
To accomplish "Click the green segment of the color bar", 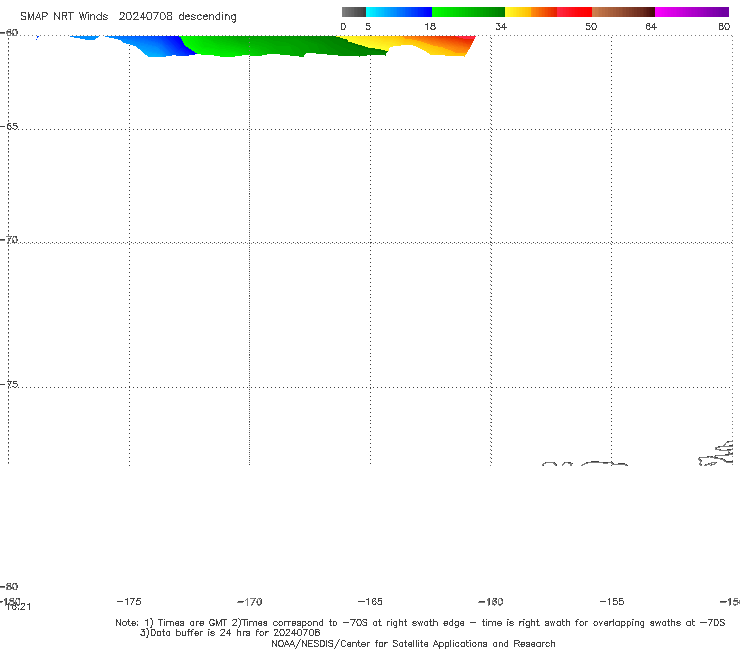I will 468,12.
